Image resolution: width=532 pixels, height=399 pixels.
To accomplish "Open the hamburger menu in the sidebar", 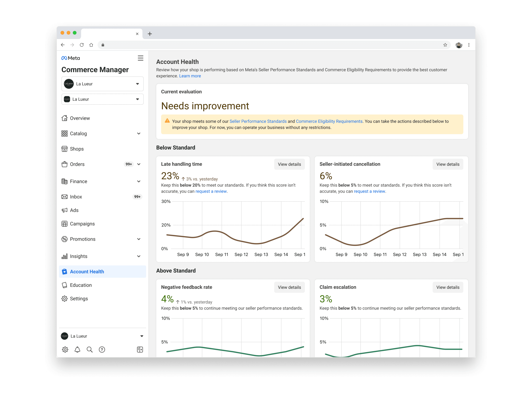I will pos(140,58).
